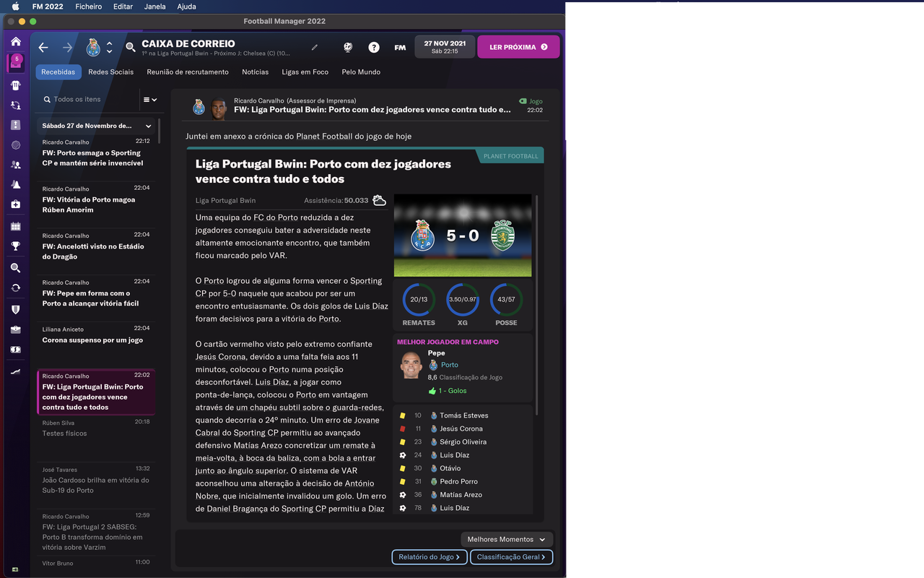Click the Porto link under Pepe

coord(449,365)
